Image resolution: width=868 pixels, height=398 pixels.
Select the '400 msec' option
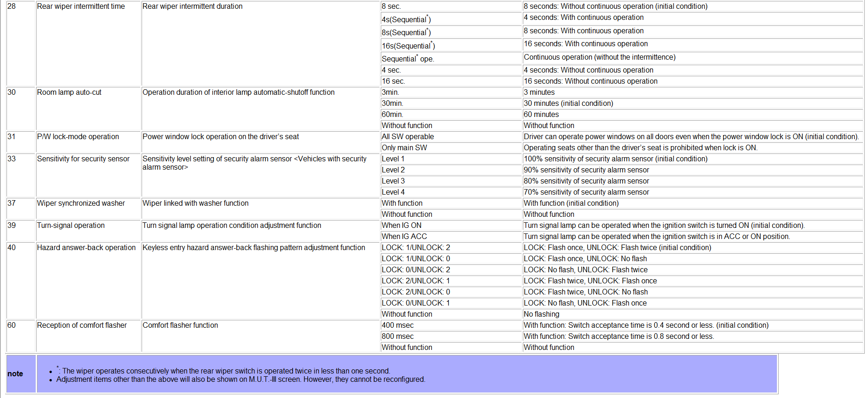tap(451, 325)
